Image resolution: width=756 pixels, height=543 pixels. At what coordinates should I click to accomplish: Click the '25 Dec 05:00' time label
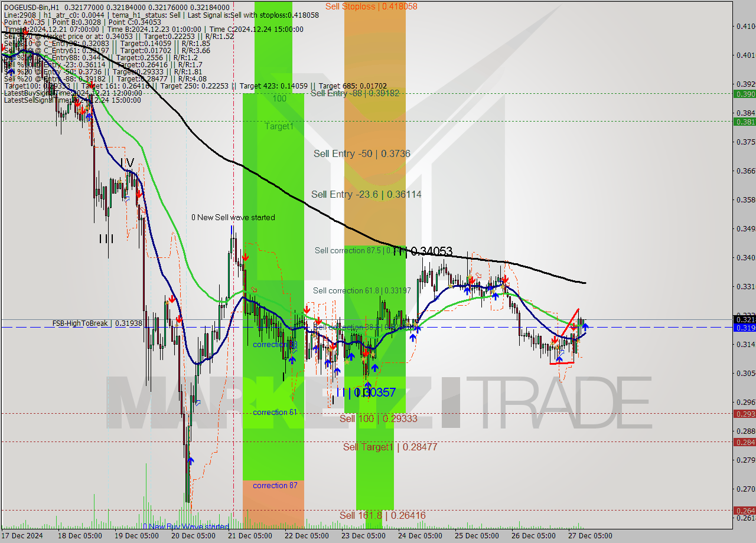476,536
